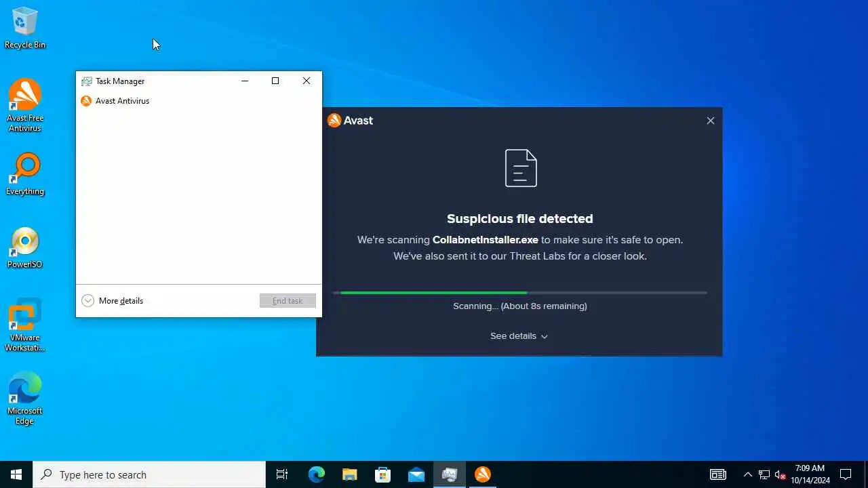868x488 pixels.
Task: Click the green Avast scanning progress bar
Action: pyautogui.click(x=520, y=293)
